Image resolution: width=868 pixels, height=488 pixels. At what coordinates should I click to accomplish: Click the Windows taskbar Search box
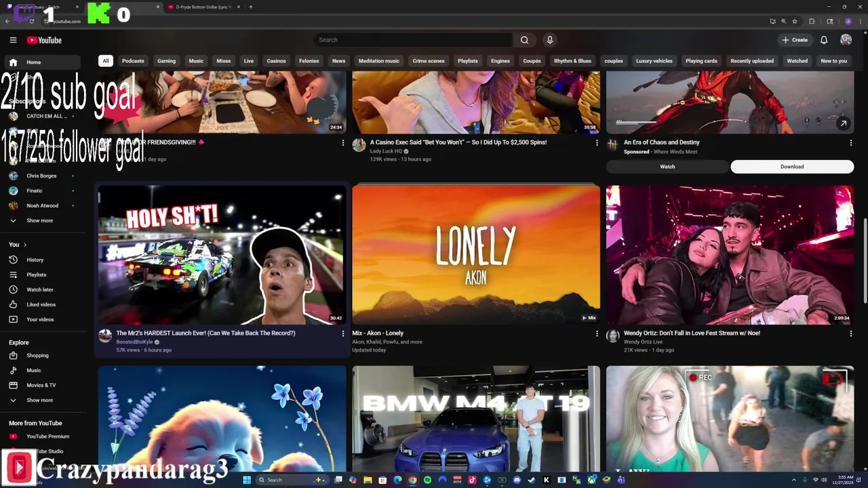click(292, 480)
